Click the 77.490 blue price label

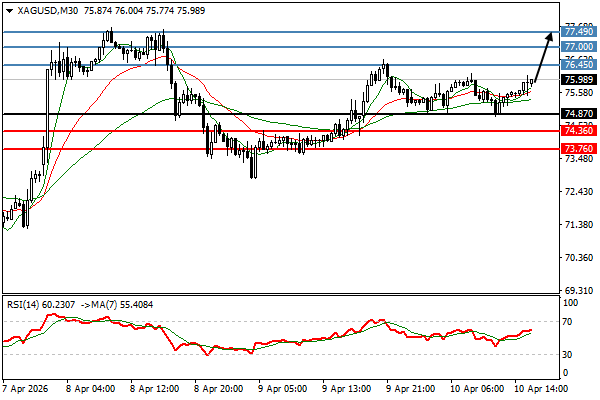[x=578, y=32]
